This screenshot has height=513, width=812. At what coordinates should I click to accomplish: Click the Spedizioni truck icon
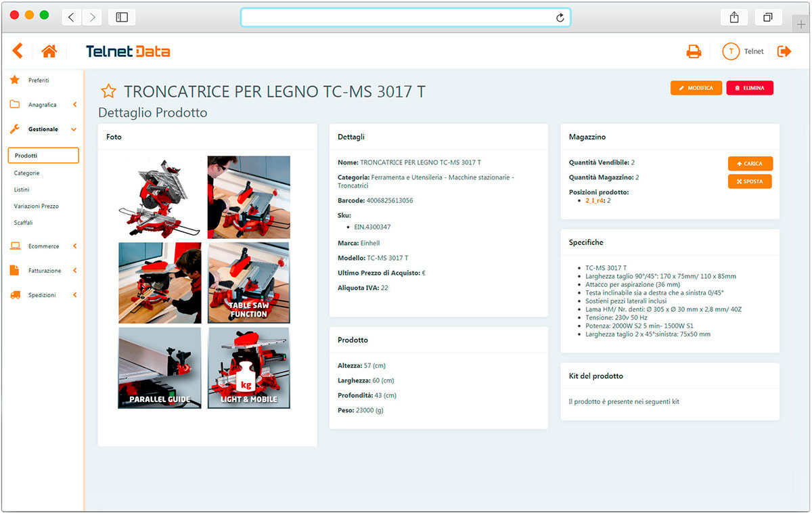[15, 295]
